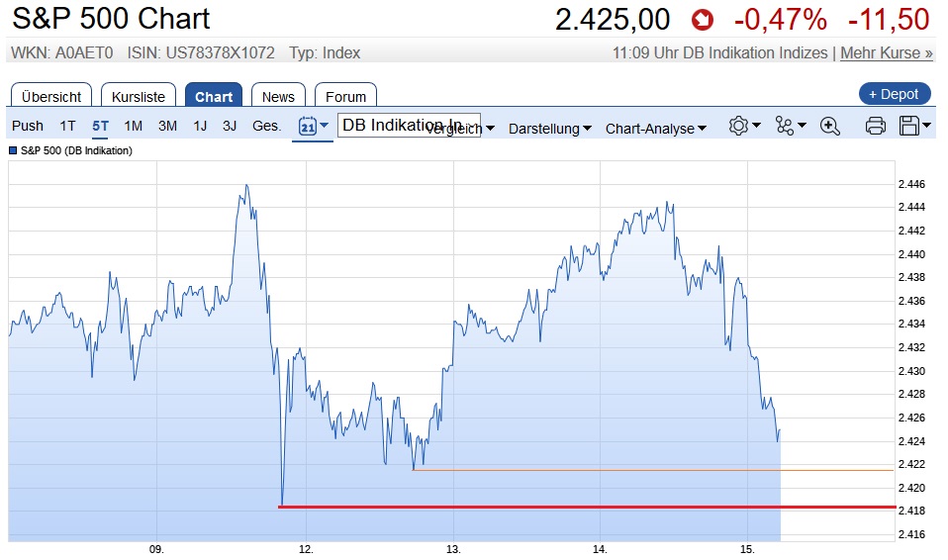Add to portfolio with + Depot button

coord(895,94)
